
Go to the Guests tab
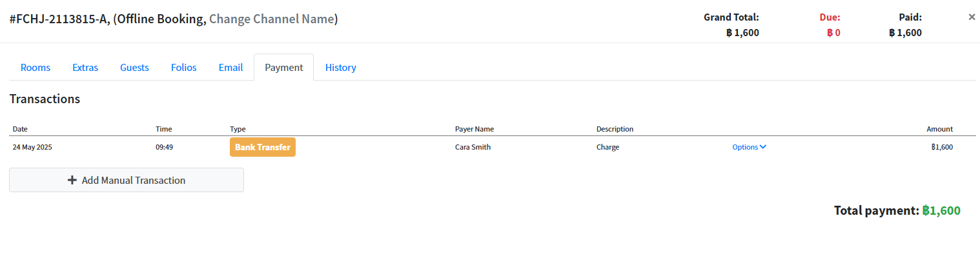pyautogui.click(x=134, y=67)
